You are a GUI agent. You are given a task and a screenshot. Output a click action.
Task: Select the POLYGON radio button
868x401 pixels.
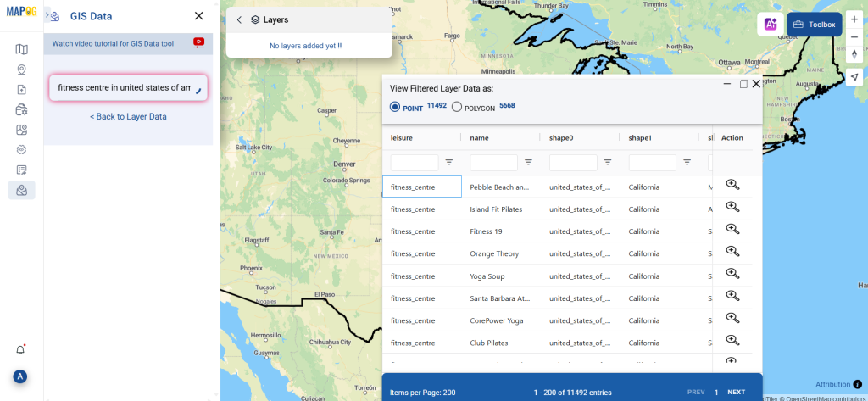[457, 107]
